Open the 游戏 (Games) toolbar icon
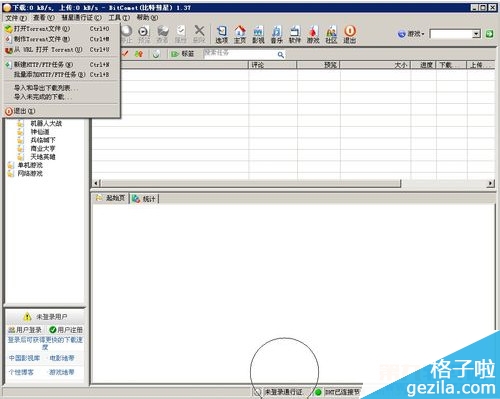 313,35
